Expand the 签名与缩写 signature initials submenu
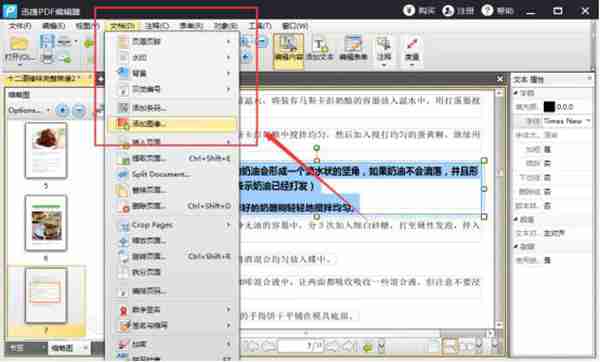Screen dimensions: 600x362 tap(172, 325)
